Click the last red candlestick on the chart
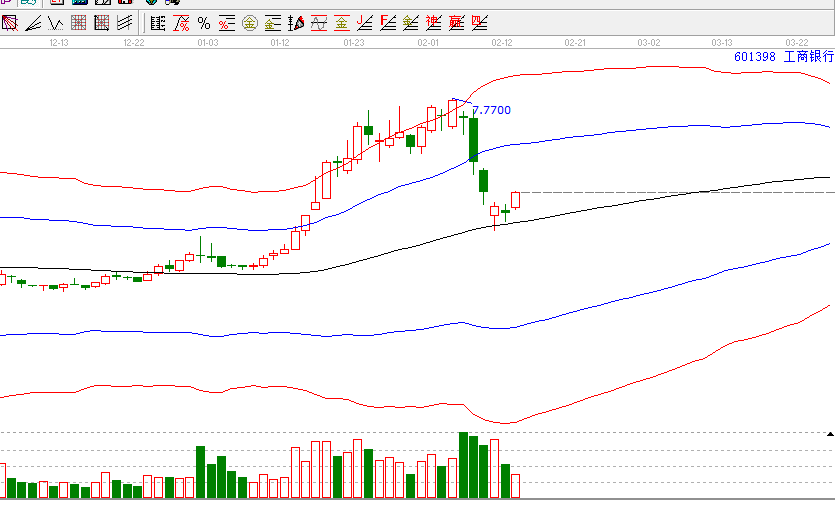Screen dimensions: 835x506 coord(515,200)
